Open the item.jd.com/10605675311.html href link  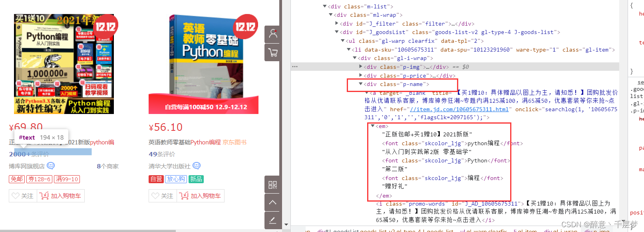459,109
